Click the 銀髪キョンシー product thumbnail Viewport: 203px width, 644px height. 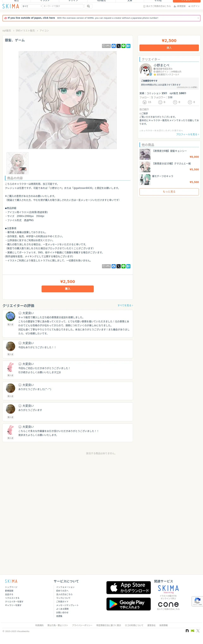pyautogui.click(x=145, y=154)
